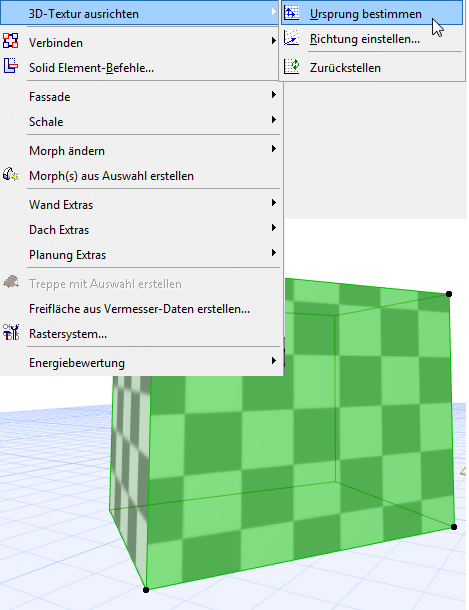This screenshot has height=610, width=469.
Task: Click the Rastersystem icon
Action: pyautogui.click(x=11, y=333)
